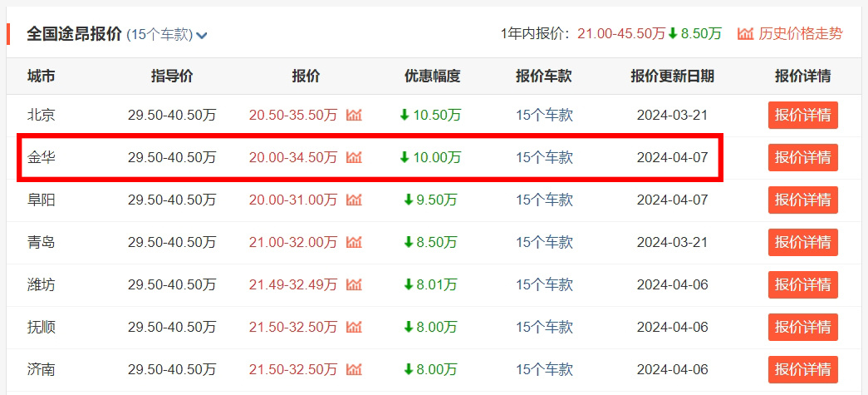Click update date 2024-04-07 in 阜阳 row

click(x=672, y=200)
